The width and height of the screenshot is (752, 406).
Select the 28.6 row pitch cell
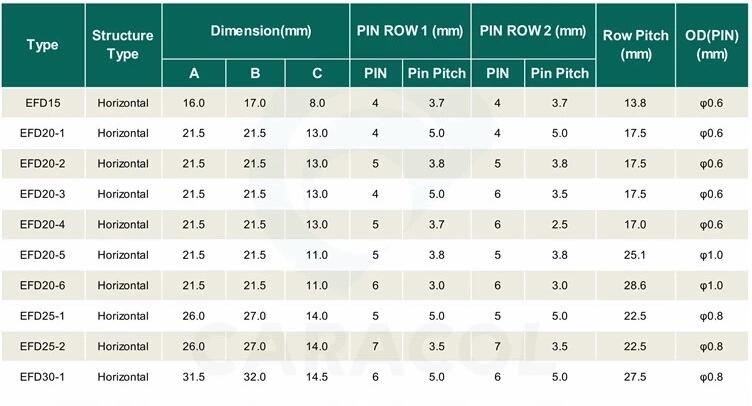(636, 285)
